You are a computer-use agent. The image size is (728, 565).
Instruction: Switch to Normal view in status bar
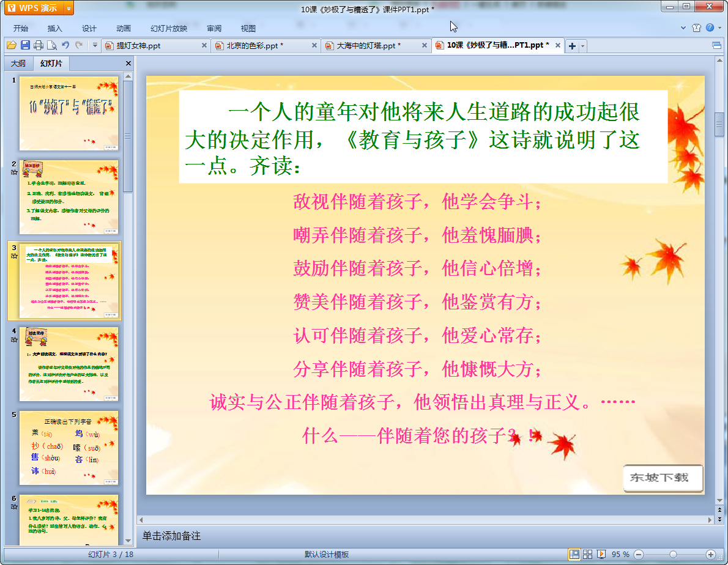(574, 554)
